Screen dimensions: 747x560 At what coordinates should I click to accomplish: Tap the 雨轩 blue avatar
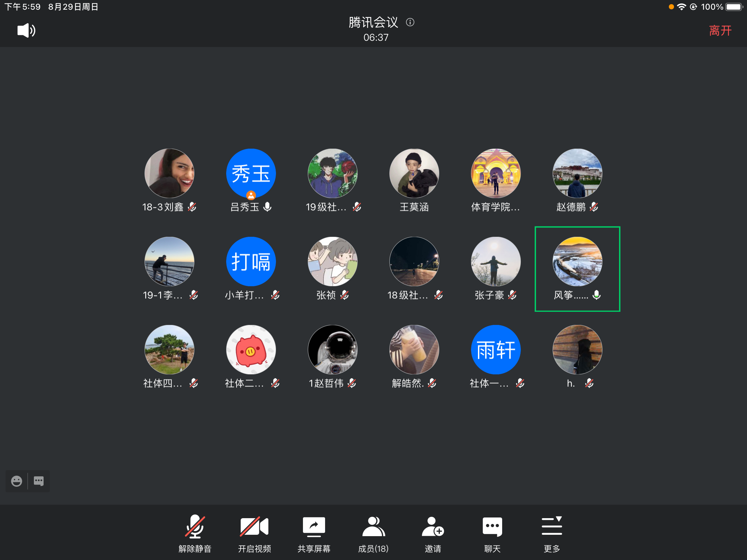click(496, 350)
